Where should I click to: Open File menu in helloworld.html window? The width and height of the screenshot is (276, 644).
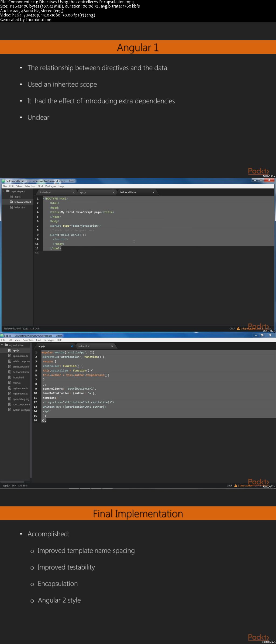pyautogui.click(x=5, y=186)
